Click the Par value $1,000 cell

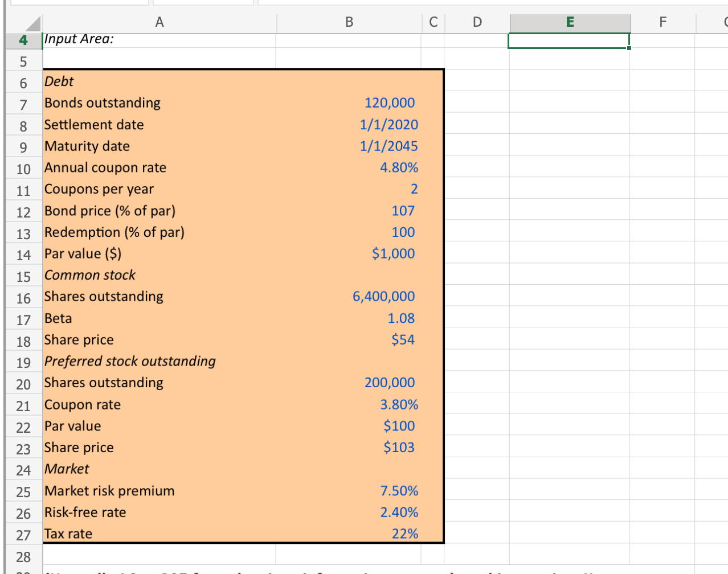tap(349, 254)
